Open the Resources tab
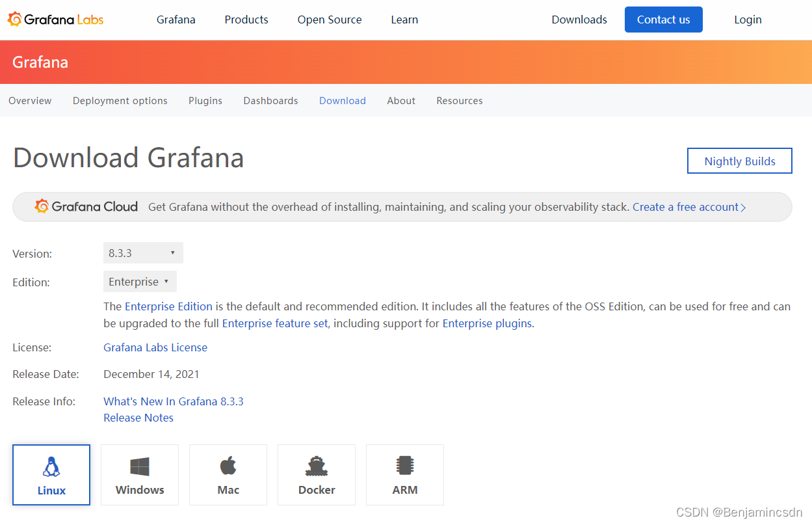 460,101
